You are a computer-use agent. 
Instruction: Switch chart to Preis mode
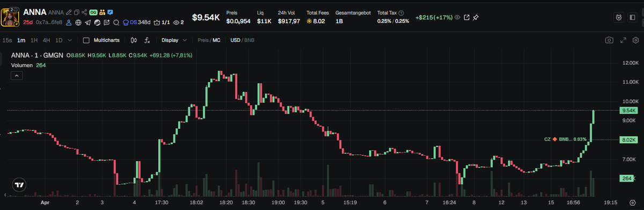[203, 40]
